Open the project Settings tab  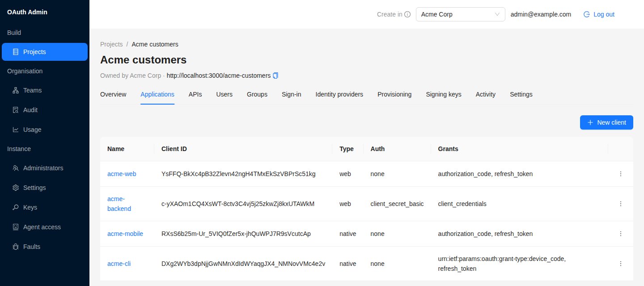(x=521, y=94)
